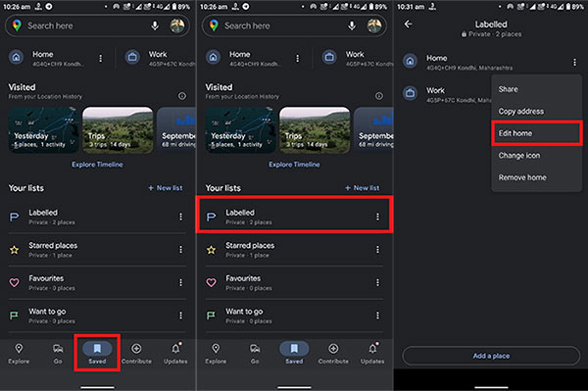Open profile avatar in middle phone screen
Viewport: 588px width, 391px height.
(x=374, y=25)
